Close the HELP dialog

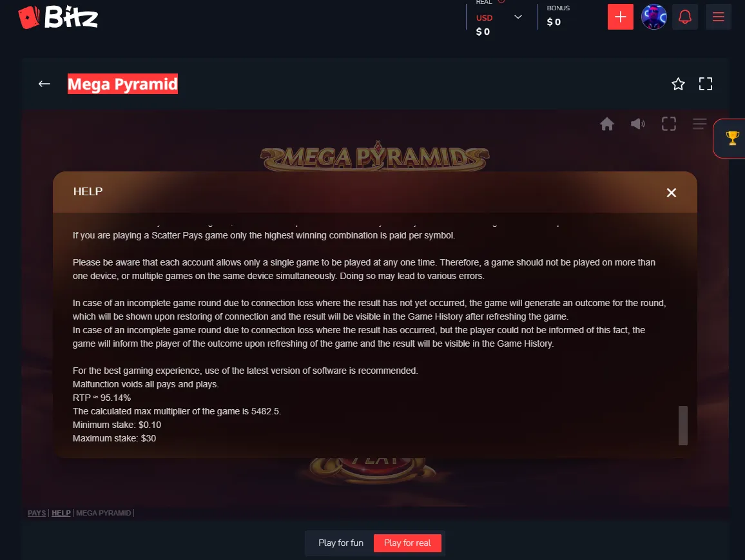point(671,193)
